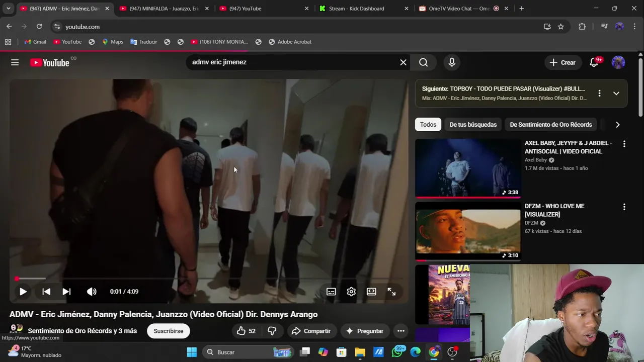The height and width of the screenshot is (362, 644).
Task: Install app icon in address bar
Action: pos(547,27)
